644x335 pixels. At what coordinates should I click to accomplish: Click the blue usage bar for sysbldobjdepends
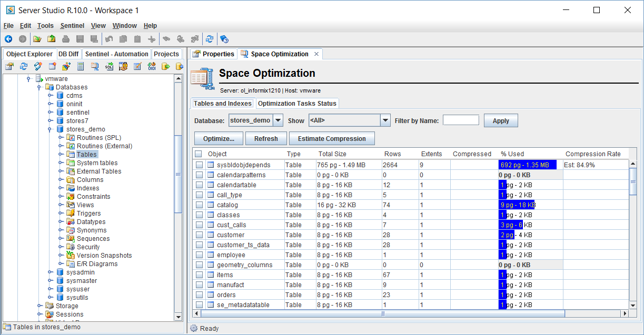click(x=527, y=165)
